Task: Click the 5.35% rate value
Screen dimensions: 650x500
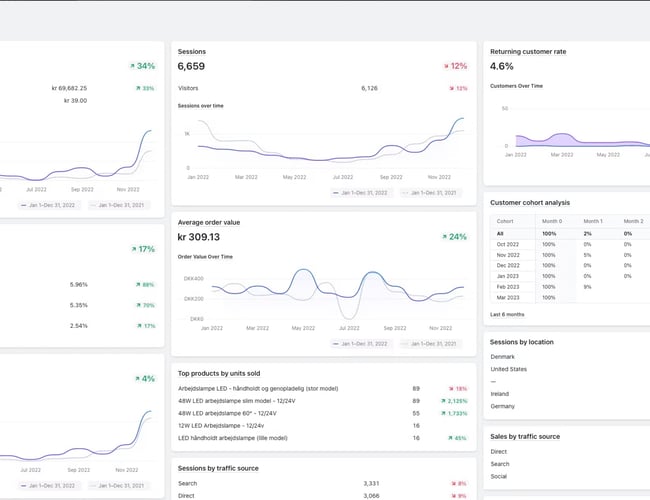Action: [79, 306]
